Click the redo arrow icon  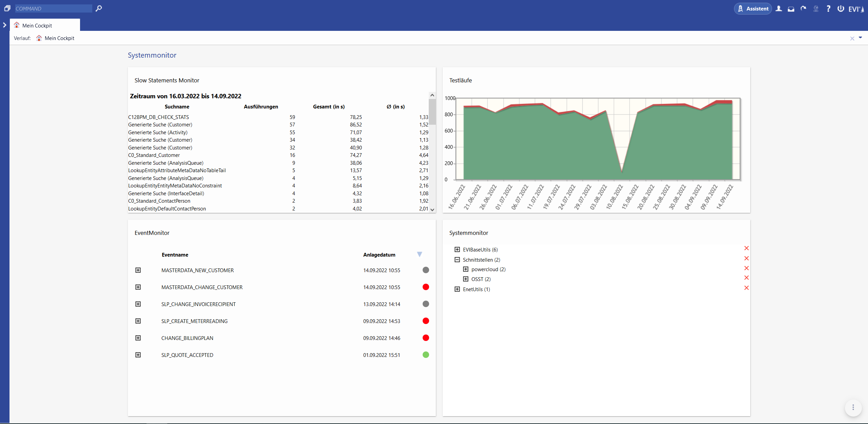coord(803,9)
